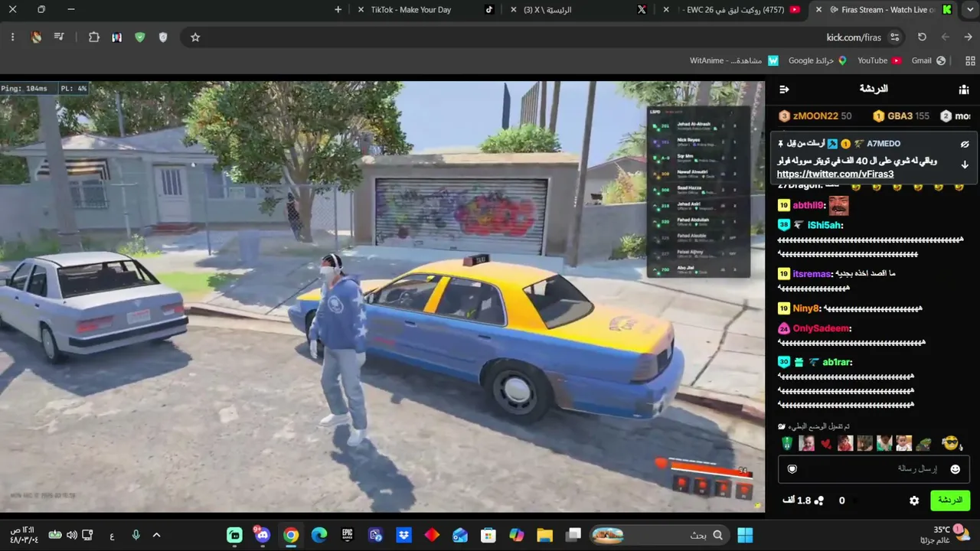Close the YouTube EWC 26 tab
Screen dimensions: 980x551
[x=666, y=10]
